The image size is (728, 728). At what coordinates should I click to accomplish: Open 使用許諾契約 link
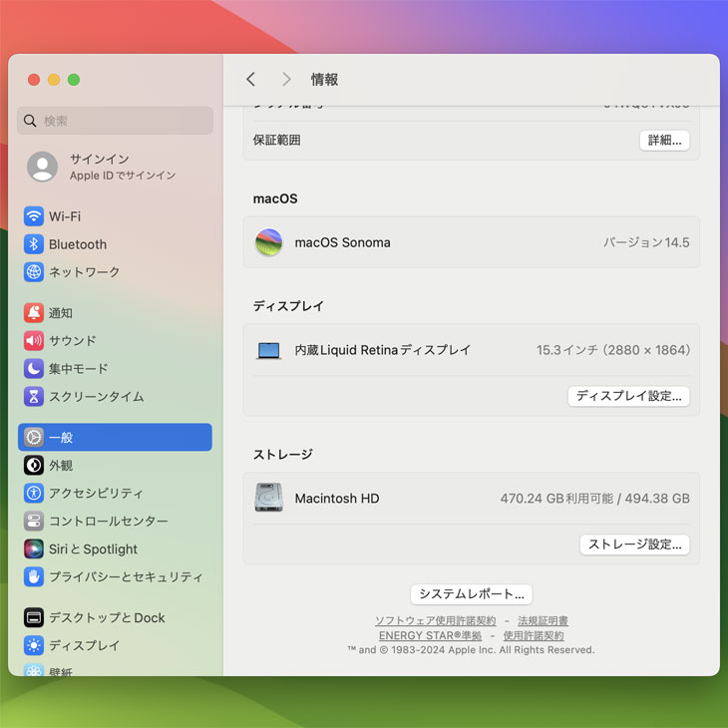[534, 635]
